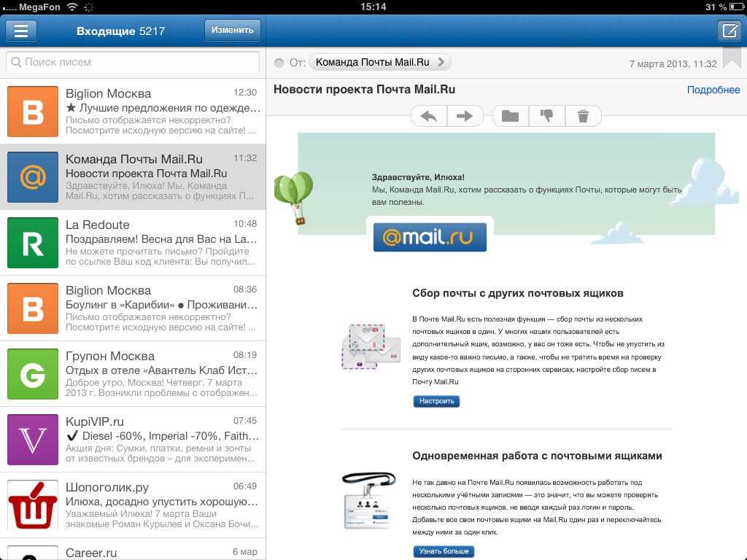
Task: Click heading Сбор почты с других почтовых ящиков
Action: (x=518, y=293)
